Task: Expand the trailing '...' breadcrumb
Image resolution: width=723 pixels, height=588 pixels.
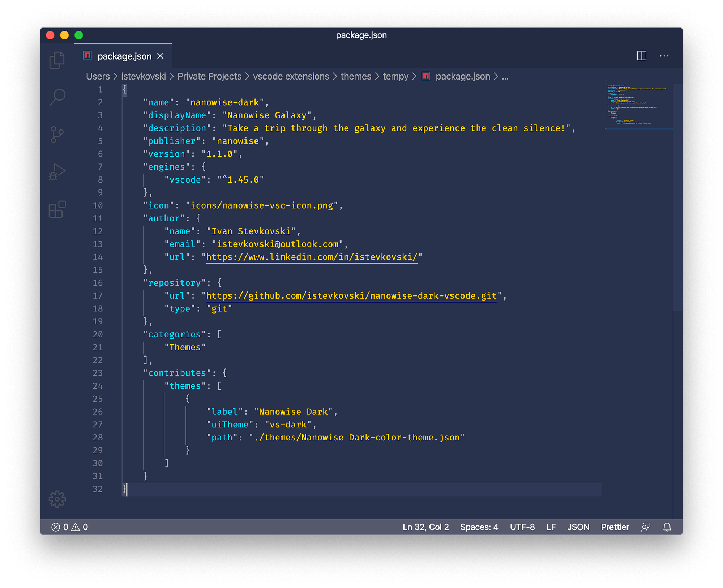Action: click(505, 76)
